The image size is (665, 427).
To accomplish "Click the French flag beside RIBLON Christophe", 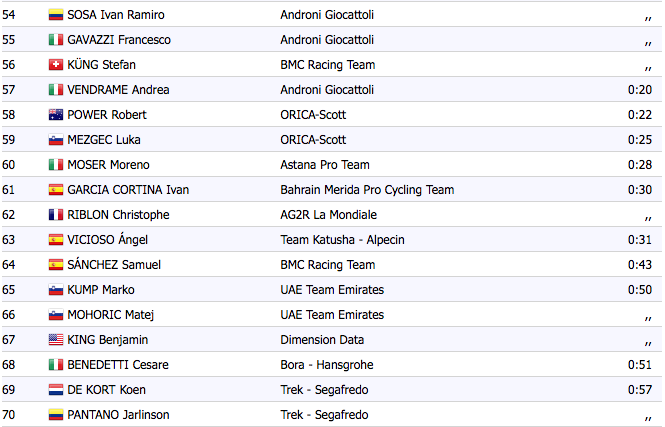I will [x=56, y=215].
